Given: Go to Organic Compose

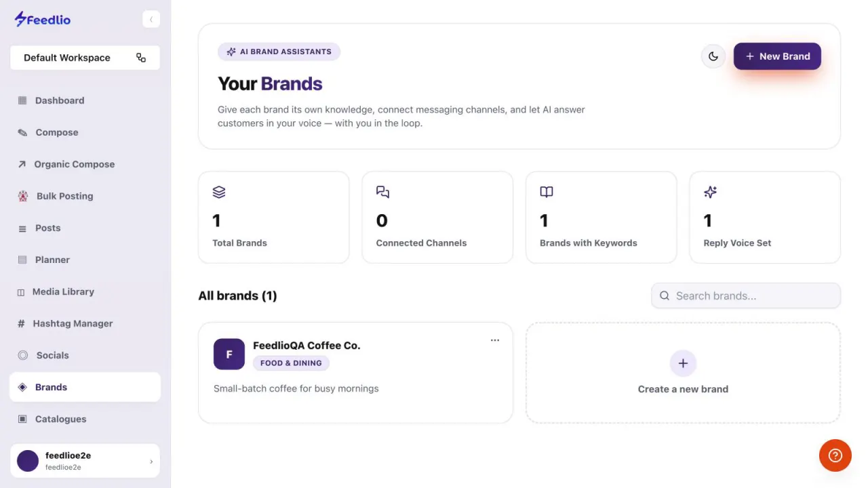Looking at the screenshot, I should [85, 164].
